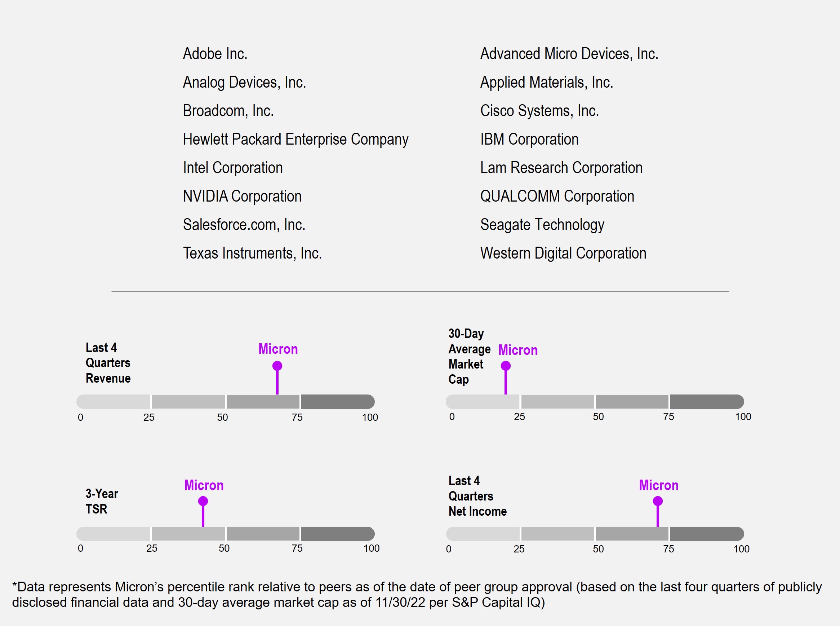Click the Micron marker on Market Cap bar

point(506,366)
